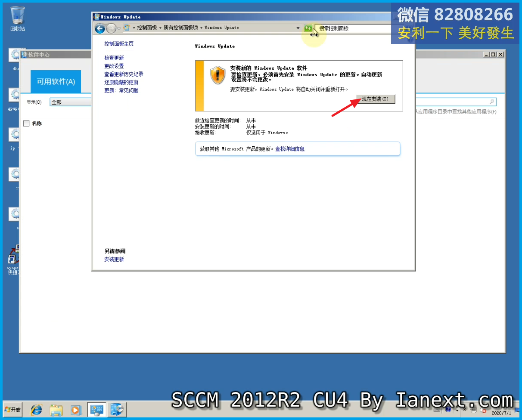Click the 查找详细信息 link
Image resolution: width=522 pixels, height=420 pixels.
tap(290, 149)
